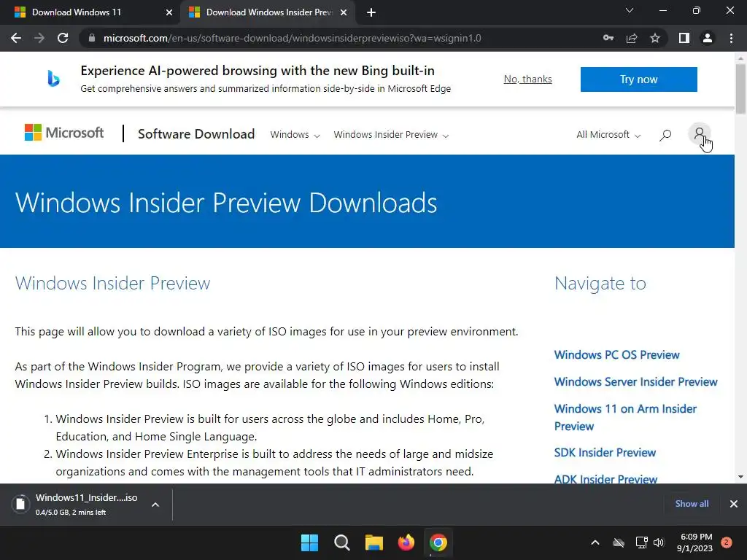Open the saved passwords key icon
Screen dimensions: 747x560
click(x=608, y=38)
